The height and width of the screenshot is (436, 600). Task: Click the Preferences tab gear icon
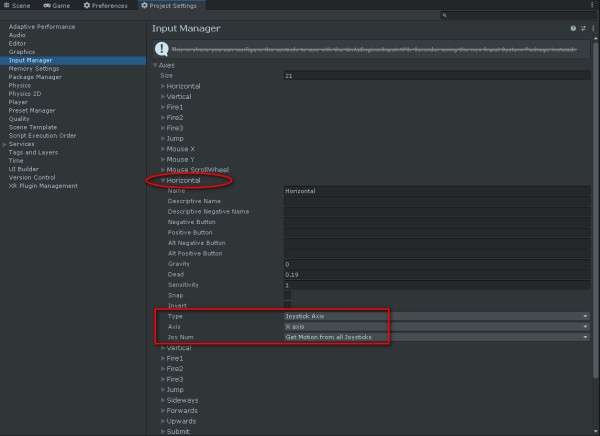click(x=87, y=6)
